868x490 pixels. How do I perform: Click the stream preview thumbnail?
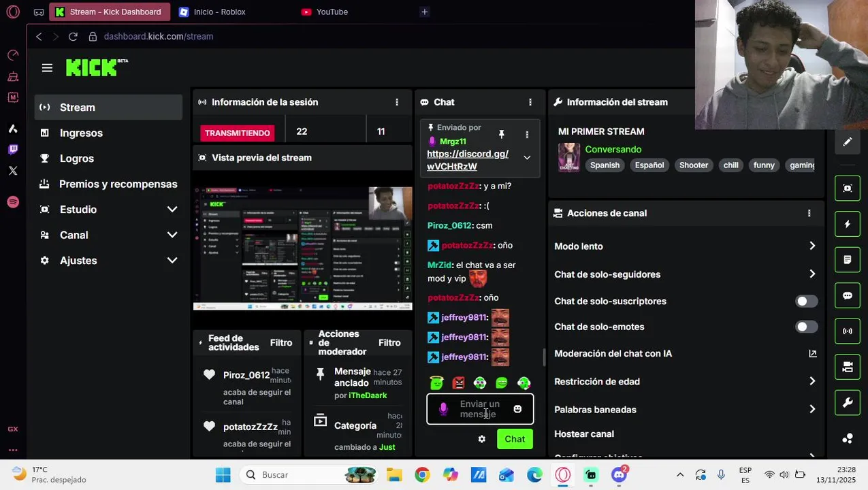point(303,248)
